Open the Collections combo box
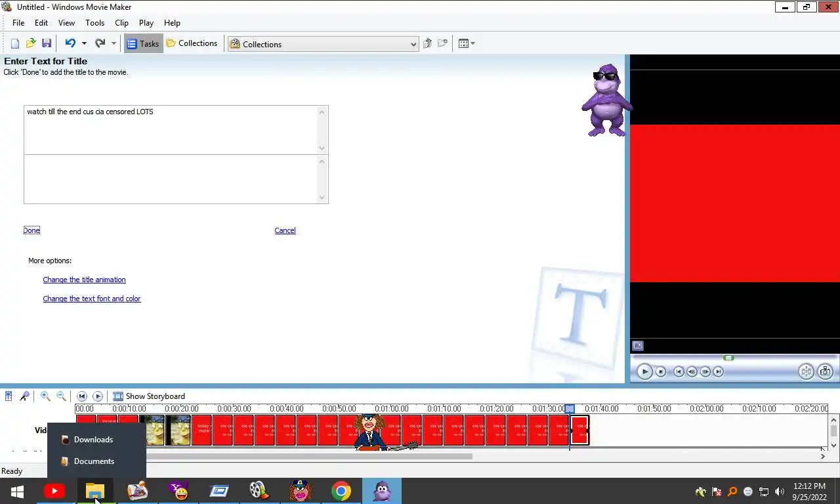The height and width of the screenshot is (504, 840). point(323,44)
